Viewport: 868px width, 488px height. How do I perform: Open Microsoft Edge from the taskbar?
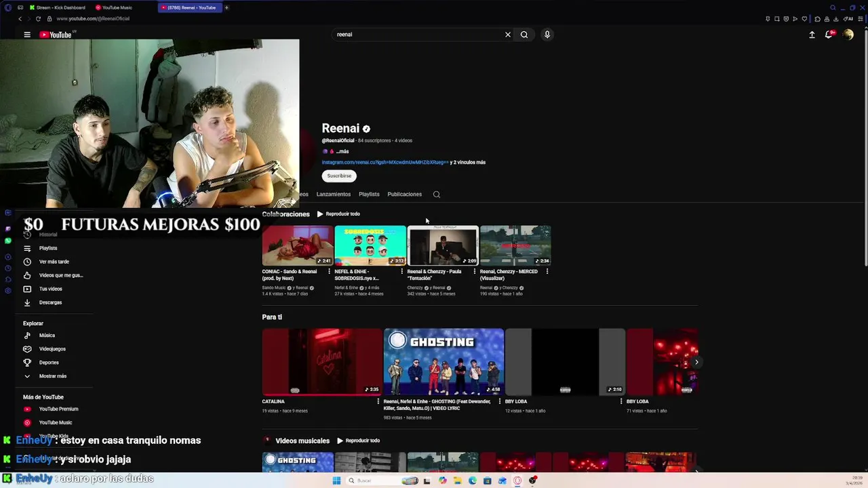(473, 481)
